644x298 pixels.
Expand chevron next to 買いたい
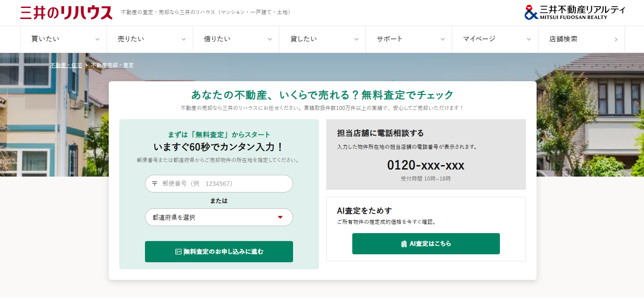[x=97, y=39]
